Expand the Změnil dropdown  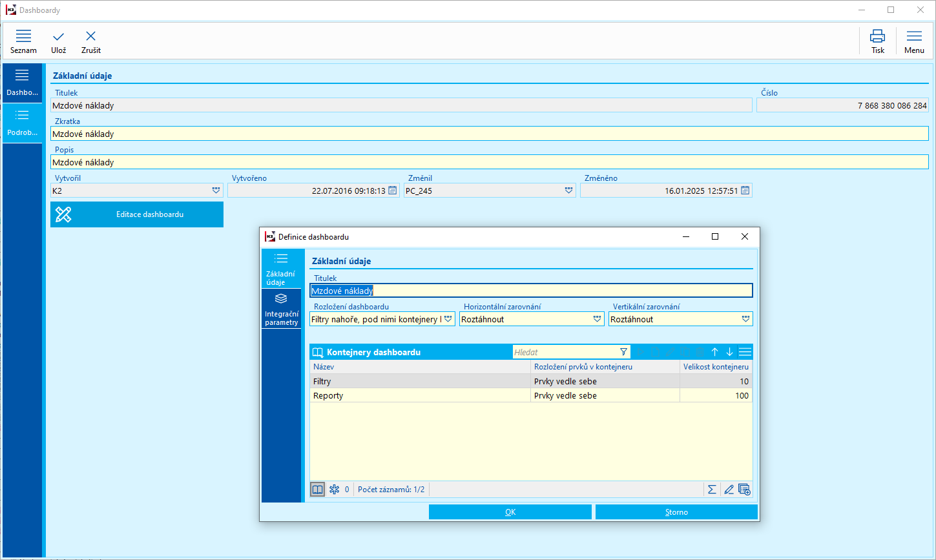(x=568, y=191)
